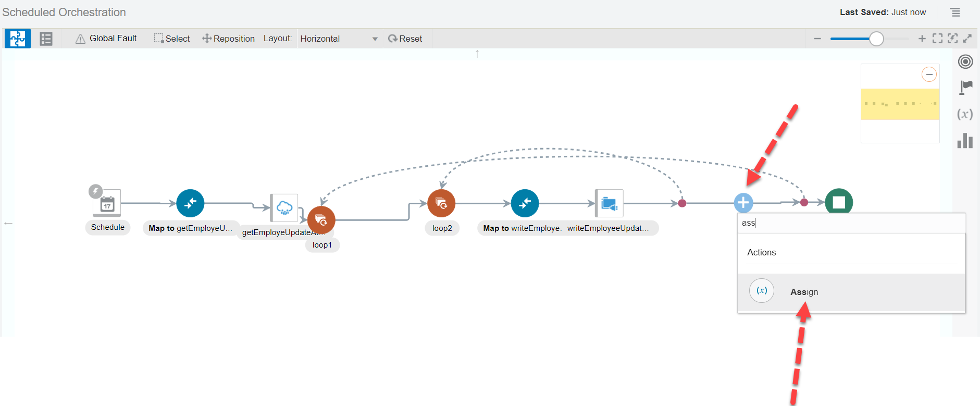Switch to canvas view mode
Viewport: 980px width, 406px height.
click(18, 39)
